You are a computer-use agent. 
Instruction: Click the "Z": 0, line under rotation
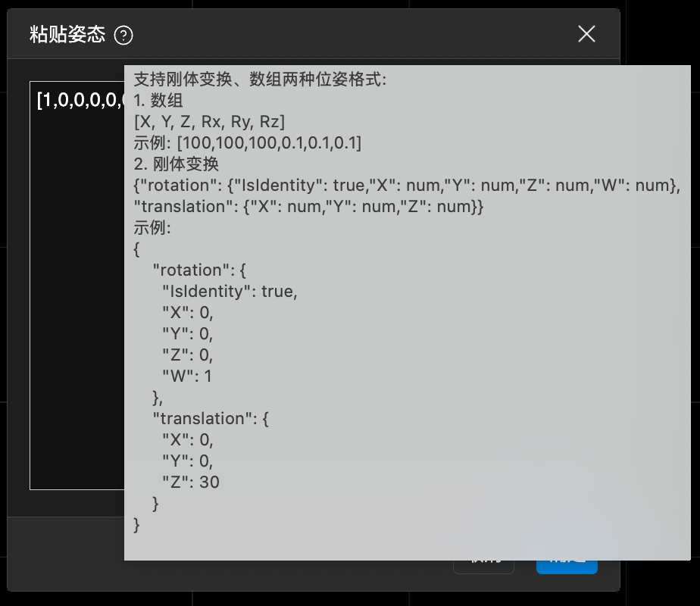187,355
